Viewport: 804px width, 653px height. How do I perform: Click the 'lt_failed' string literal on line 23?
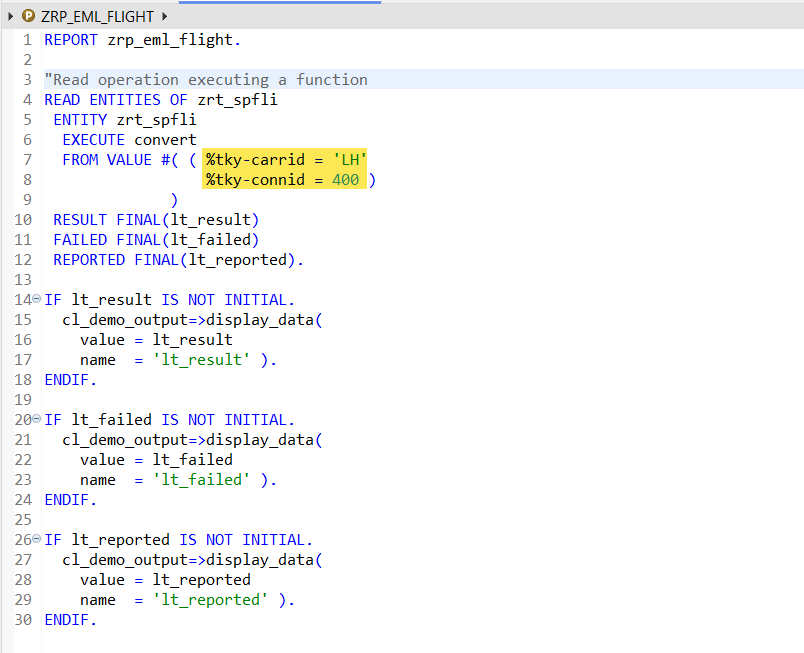[202, 479]
